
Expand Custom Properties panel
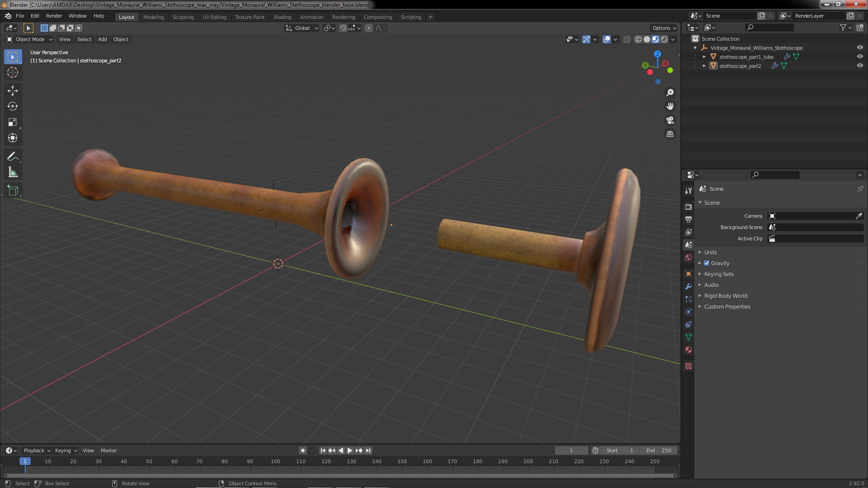coord(727,306)
